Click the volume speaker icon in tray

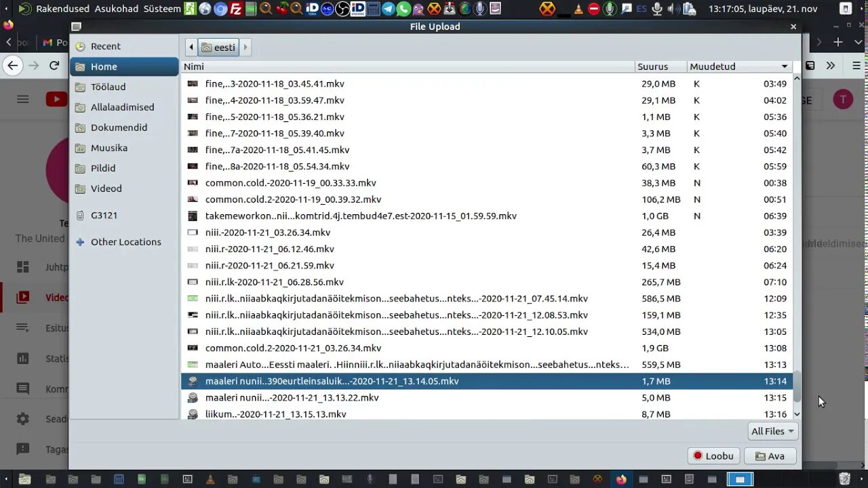coord(673,9)
